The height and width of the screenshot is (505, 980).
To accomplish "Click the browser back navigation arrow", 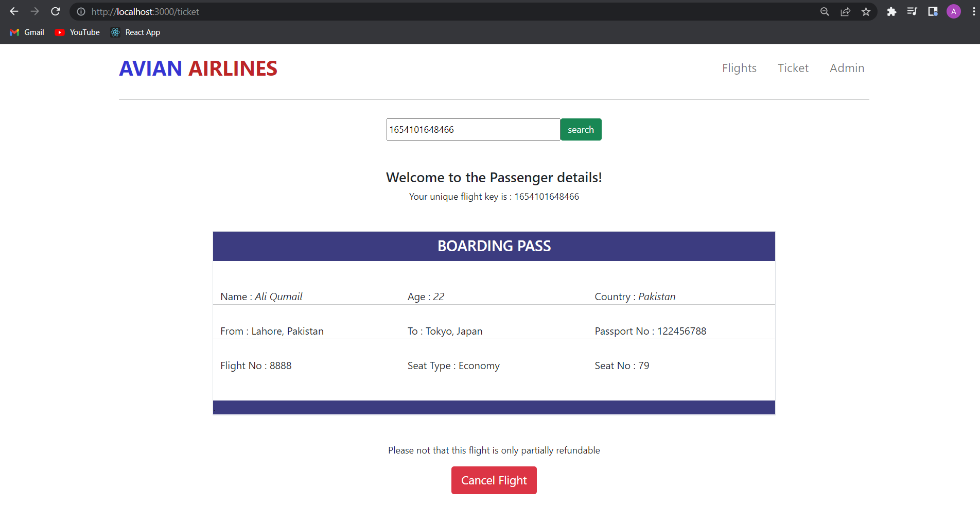I will [x=13, y=11].
